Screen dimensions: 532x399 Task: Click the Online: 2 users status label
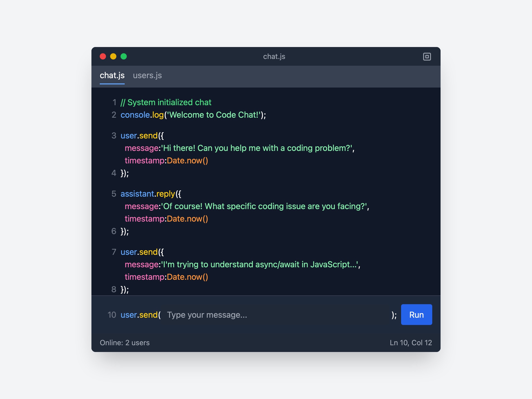[x=125, y=343]
